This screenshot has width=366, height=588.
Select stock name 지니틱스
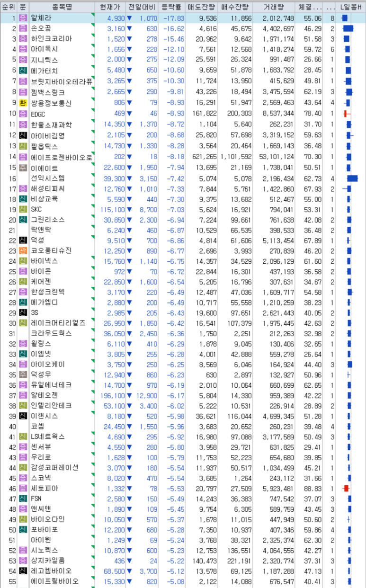pos(44,60)
